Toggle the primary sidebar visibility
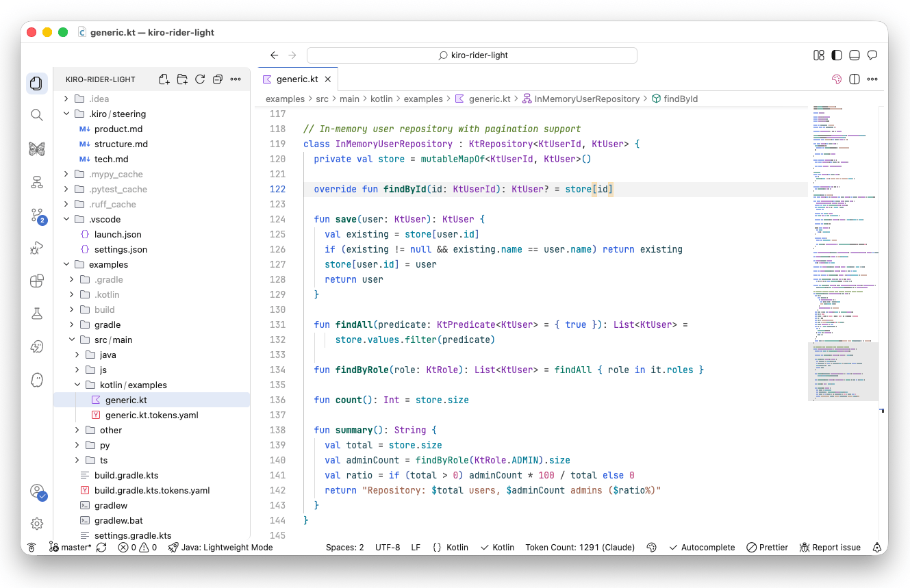Viewport: 910px width, 588px height. 837,55
